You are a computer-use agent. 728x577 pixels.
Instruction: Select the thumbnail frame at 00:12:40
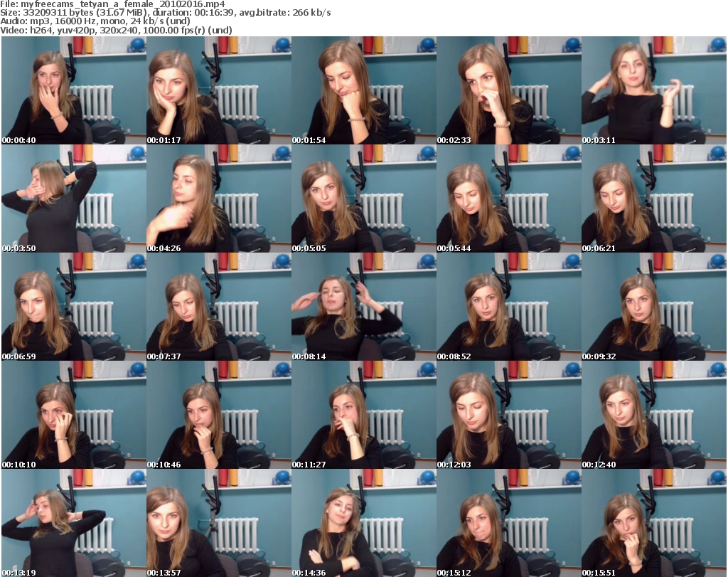(x=654, y=415)
